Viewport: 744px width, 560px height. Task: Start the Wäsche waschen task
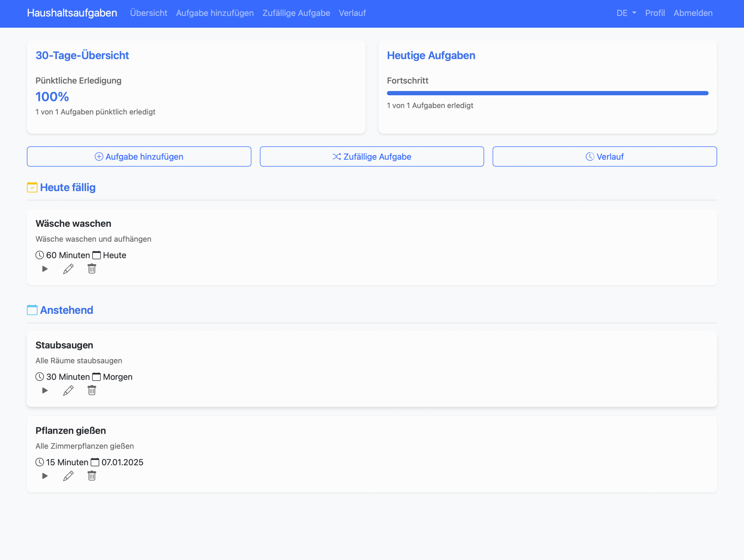pos(45,269)
